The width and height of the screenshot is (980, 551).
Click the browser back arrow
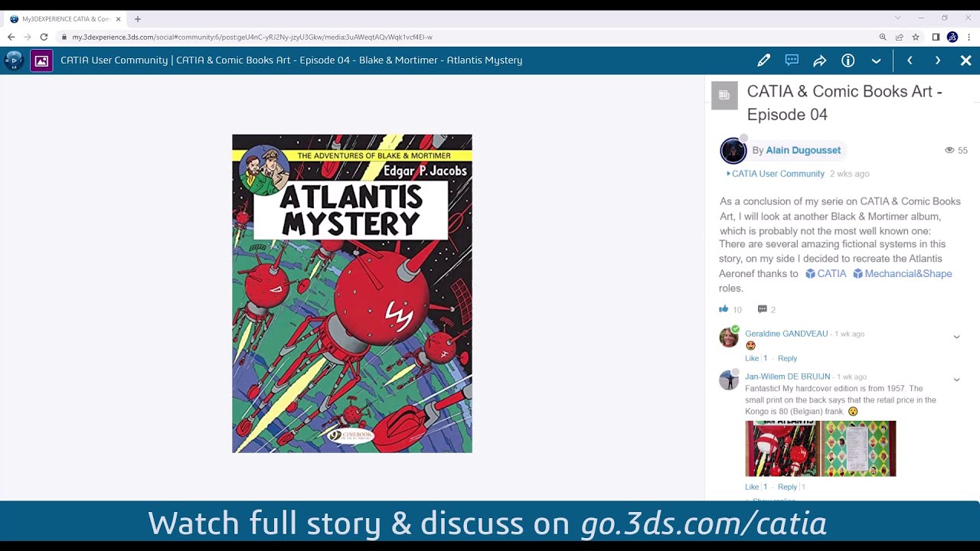pos(11,37)
